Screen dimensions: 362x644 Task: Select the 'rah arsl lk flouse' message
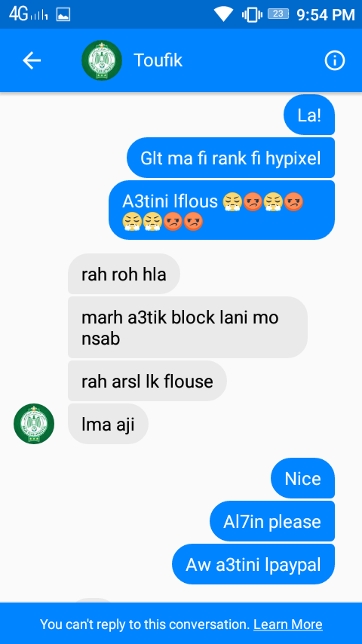pyautogui.click(x=147, y=381)
